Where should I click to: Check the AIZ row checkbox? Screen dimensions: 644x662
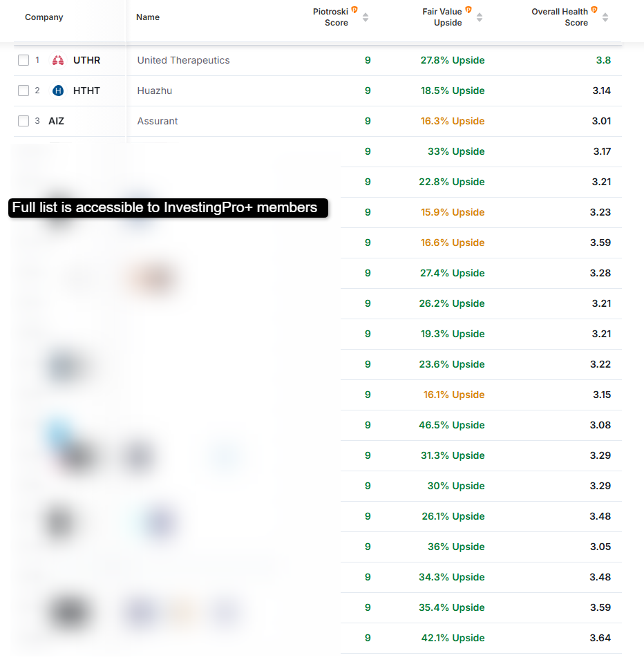23,121
